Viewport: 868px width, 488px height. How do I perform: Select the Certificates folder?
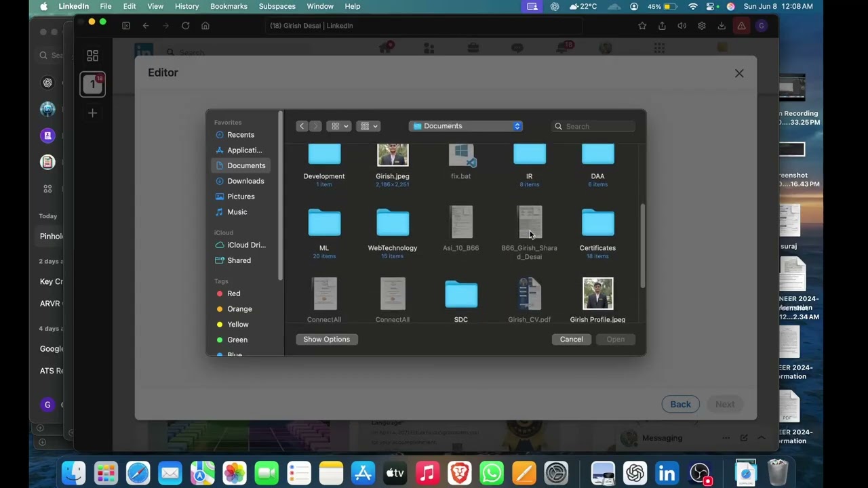[597, 232]
